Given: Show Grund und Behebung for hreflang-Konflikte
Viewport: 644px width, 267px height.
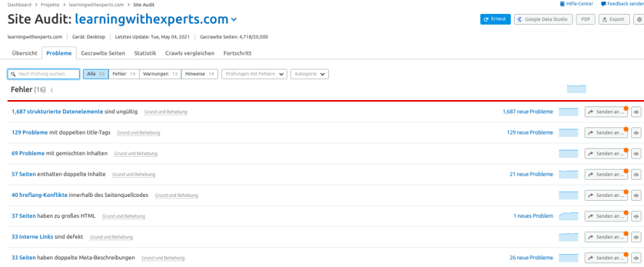Looking at the screenshot, I should [x=177, y=195].
